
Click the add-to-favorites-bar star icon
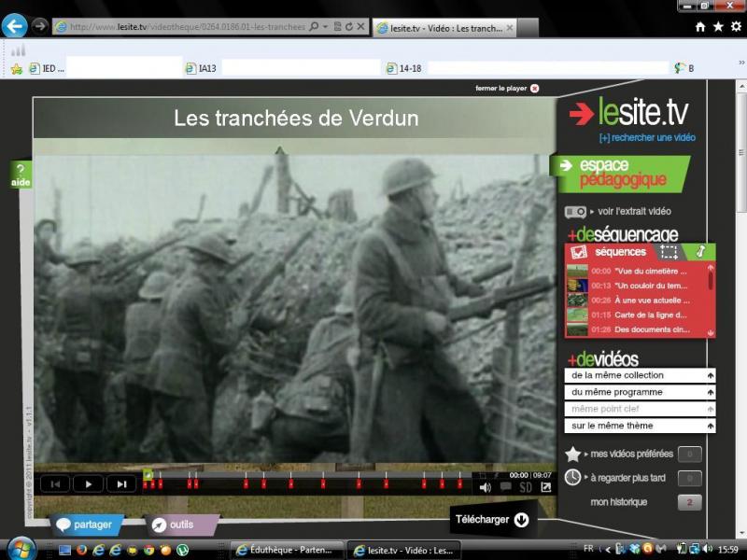[17, 69]
